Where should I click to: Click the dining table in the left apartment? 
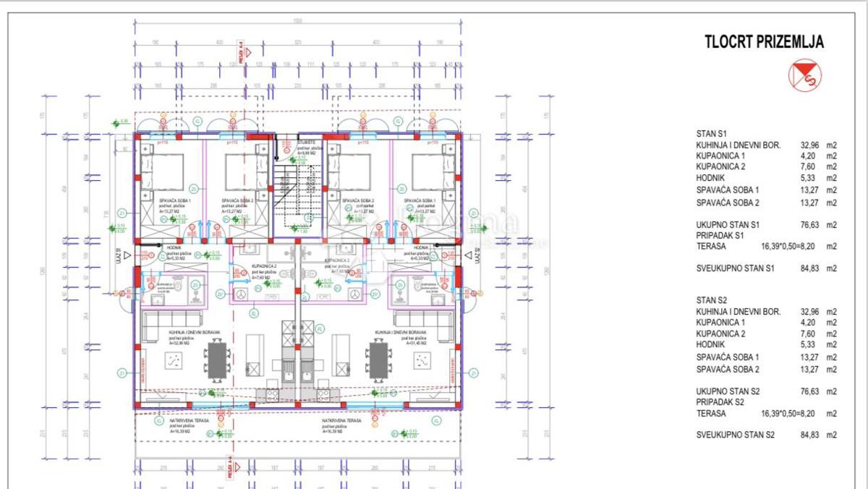click(x=216, y=360)
